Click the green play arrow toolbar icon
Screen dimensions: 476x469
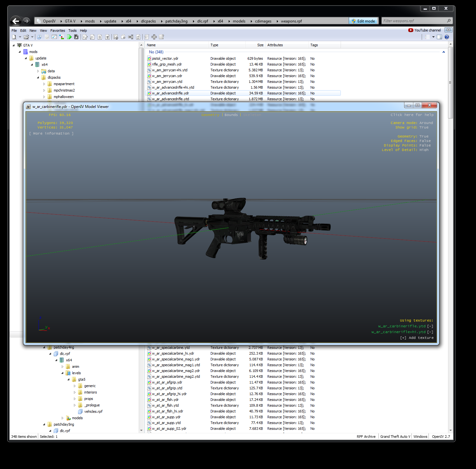click(x=69, y=37)
